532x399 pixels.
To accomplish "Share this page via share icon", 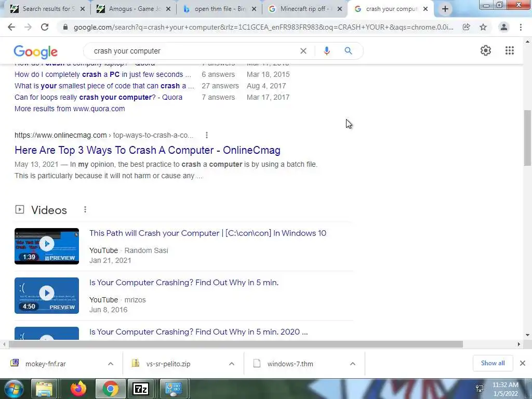I will click(x=466, y=27).
